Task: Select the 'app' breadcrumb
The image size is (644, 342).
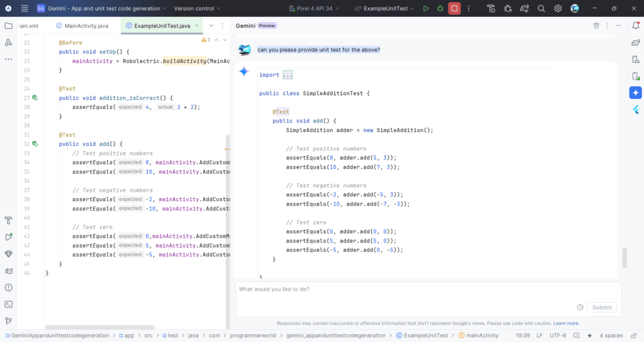Action: (126, 336)
